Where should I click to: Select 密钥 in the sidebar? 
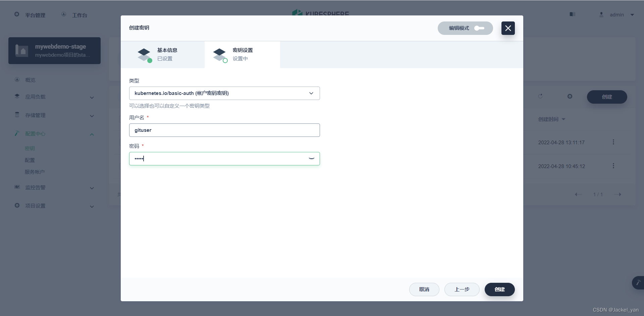coord(30,148)
